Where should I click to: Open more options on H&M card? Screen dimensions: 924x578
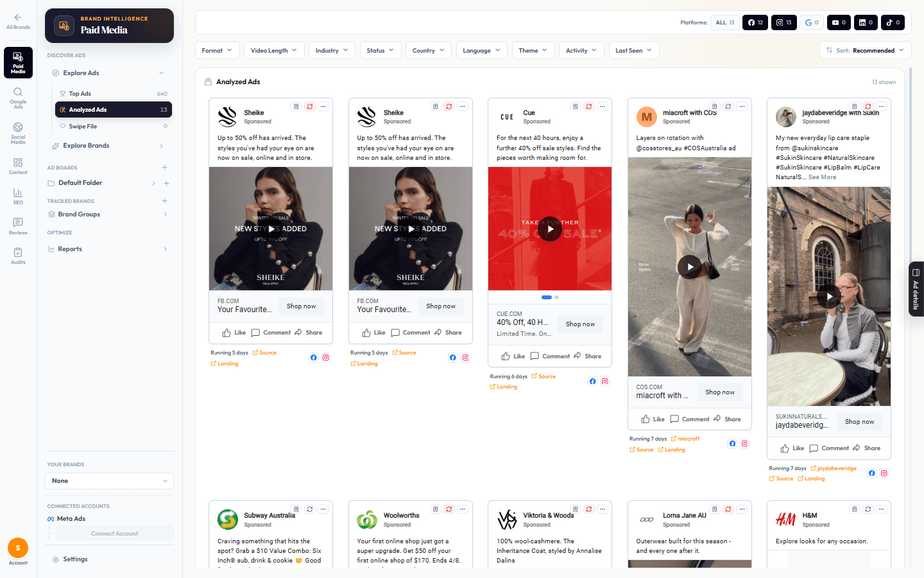pos(882,509)
